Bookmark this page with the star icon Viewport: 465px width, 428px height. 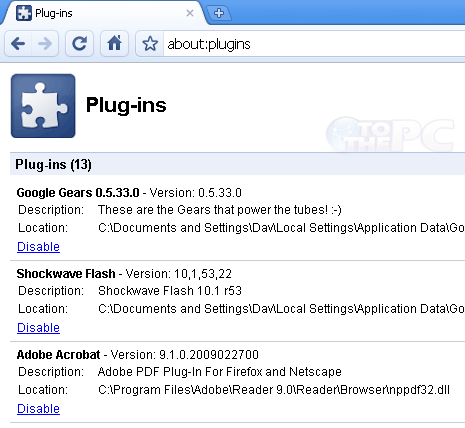(x=150, y=44)
